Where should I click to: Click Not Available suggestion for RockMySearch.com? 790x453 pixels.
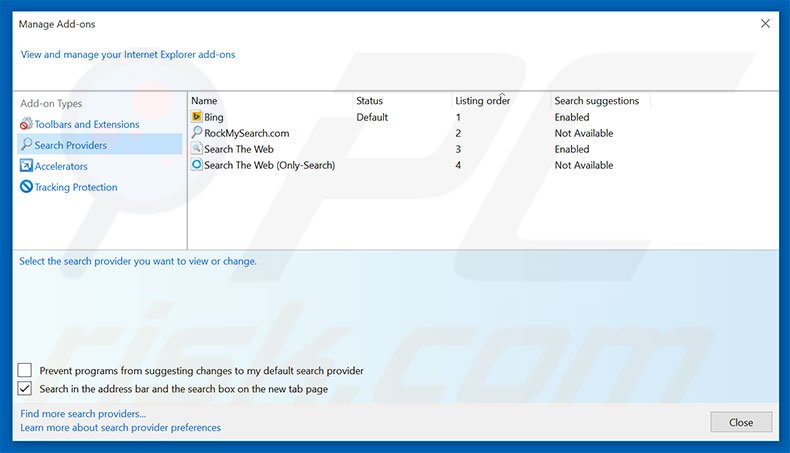click(584, 133)
